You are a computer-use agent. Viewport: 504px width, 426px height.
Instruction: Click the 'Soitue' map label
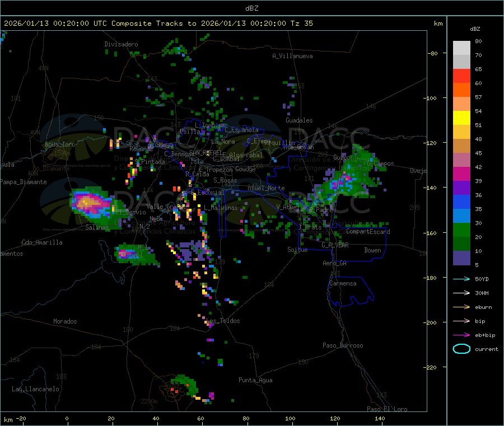[297, 250]
